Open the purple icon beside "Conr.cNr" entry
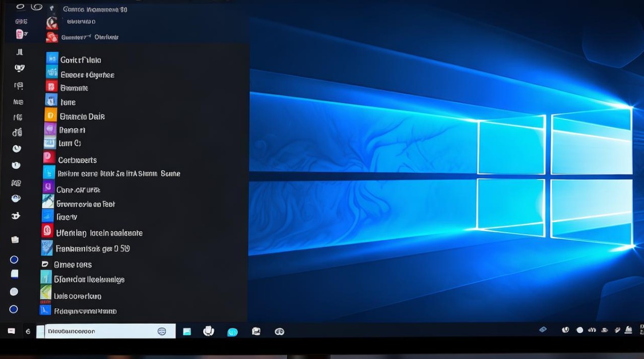Screen dimensions: 644x359 pyautogui.click(x=48, y=187)
